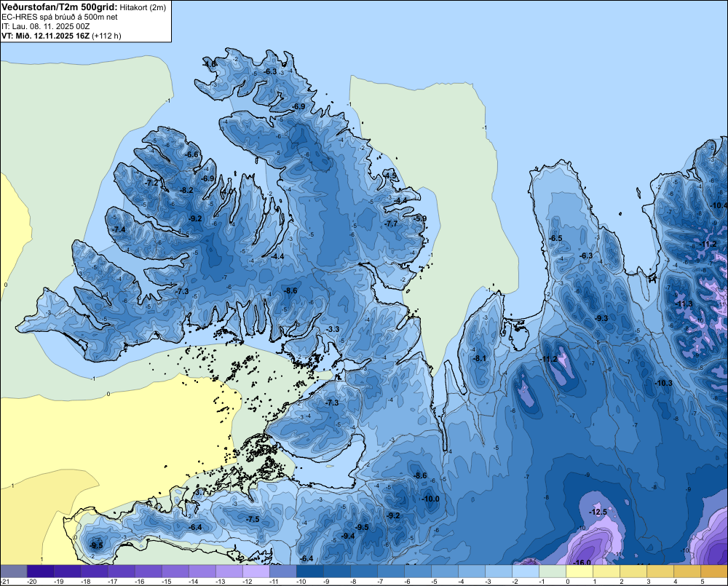Screen dimensions: 728x586
Task: Click the -7.7 temperature label on the map
Action: click(392, 223)
